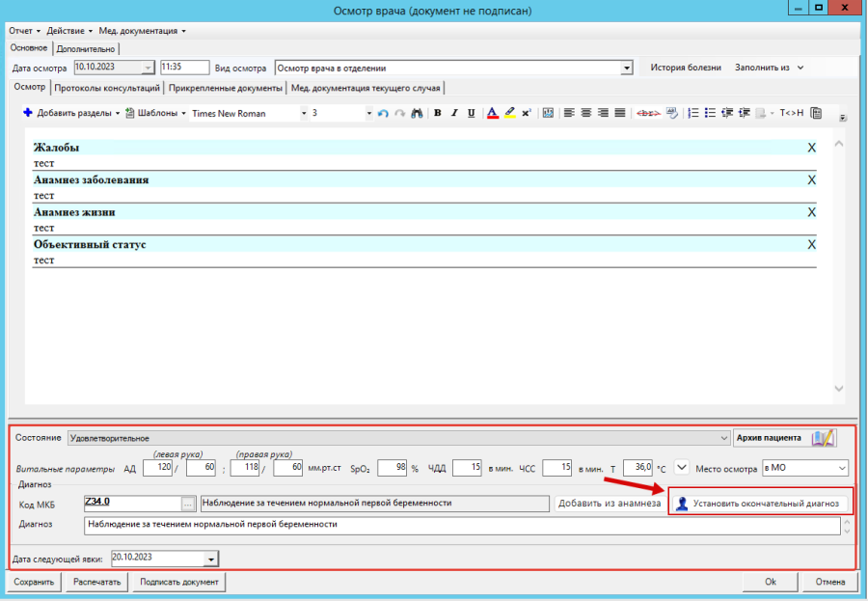Confirm with the Ok button

771,582
